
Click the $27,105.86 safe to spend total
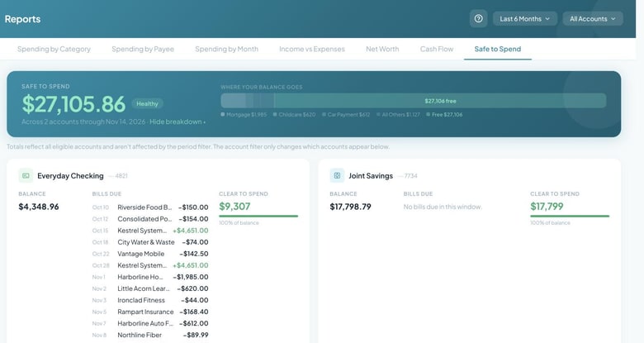point(73,103)
